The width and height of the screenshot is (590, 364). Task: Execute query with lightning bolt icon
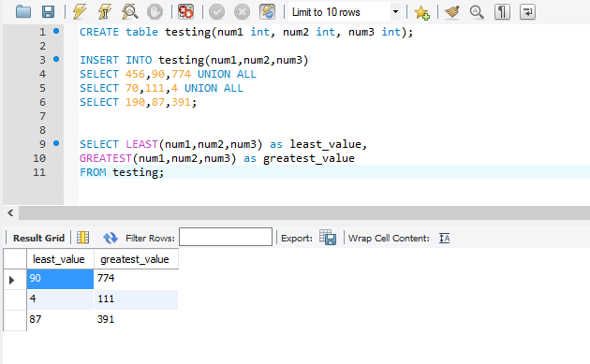click(80, 12)
